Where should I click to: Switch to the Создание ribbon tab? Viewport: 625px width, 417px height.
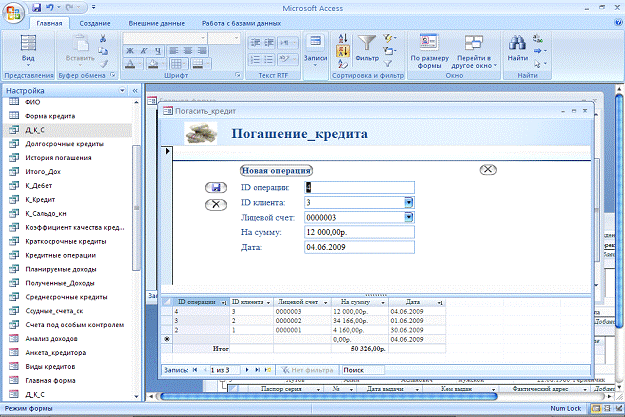tap(96, 21)
